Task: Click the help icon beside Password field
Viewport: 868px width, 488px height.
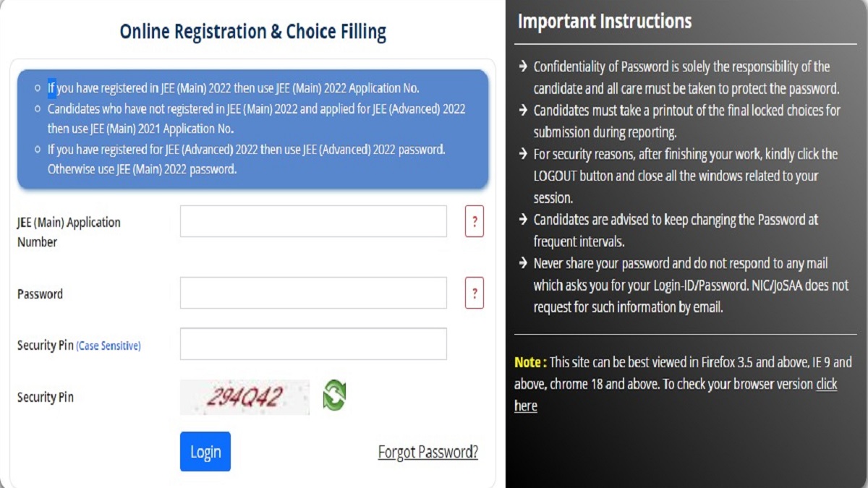Action: [474, 293]
